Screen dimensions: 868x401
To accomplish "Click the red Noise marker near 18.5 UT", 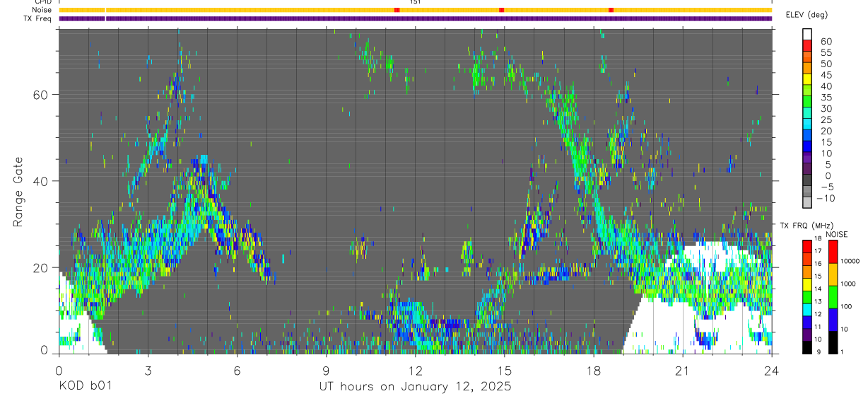I will coord(611,10).
